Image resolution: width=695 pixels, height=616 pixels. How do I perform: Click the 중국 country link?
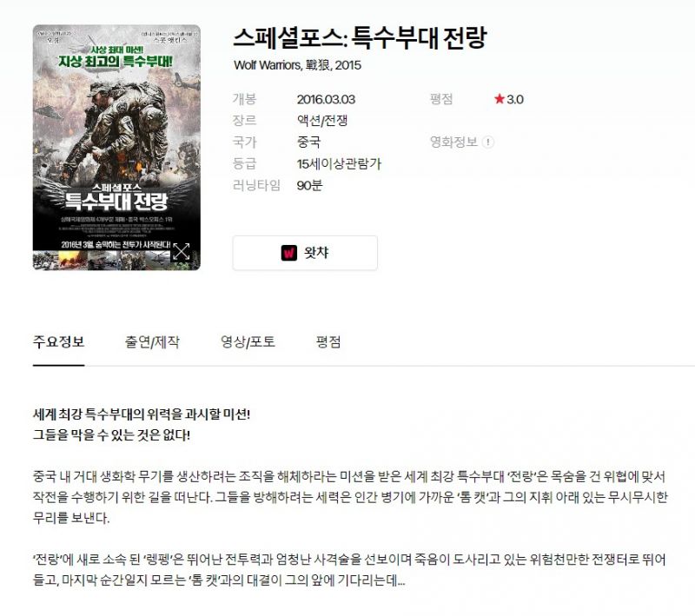[x=309, y=142]
